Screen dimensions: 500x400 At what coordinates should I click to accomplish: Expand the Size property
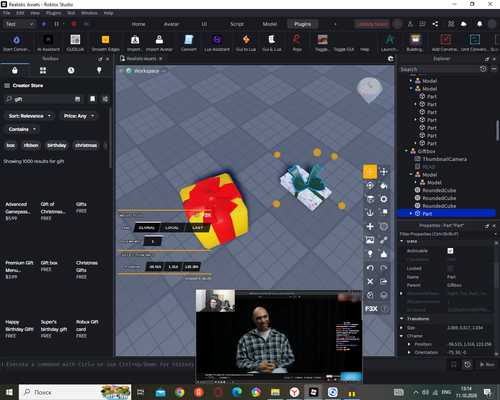[402, 328]
